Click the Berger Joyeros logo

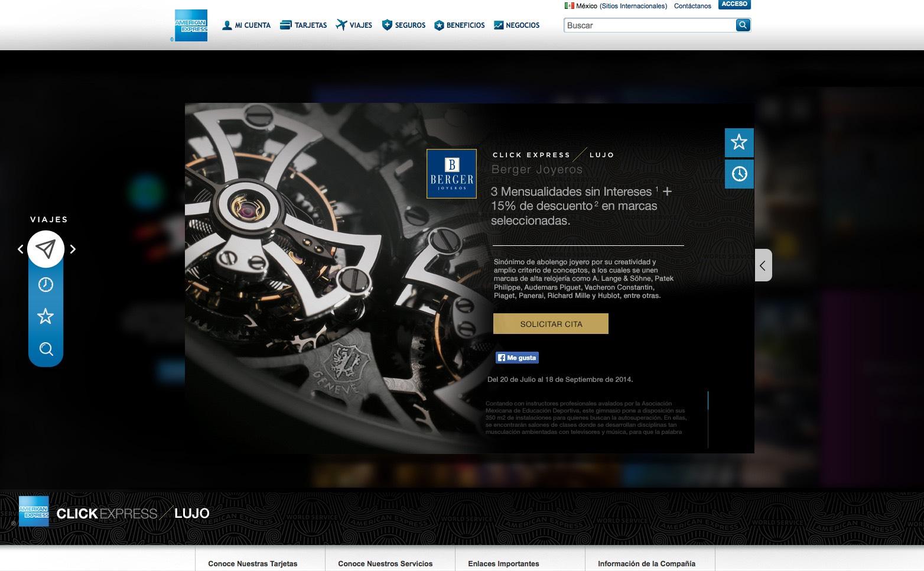click(x=451, y=174)
